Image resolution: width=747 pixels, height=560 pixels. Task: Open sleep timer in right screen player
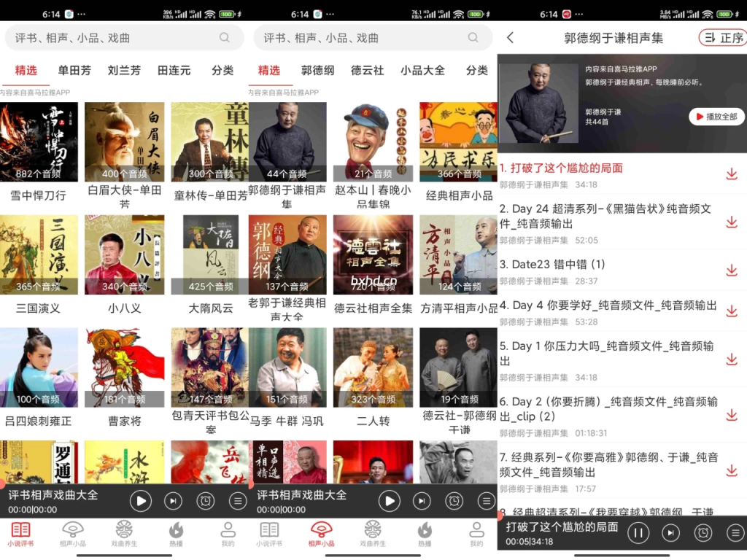(703, 533)
